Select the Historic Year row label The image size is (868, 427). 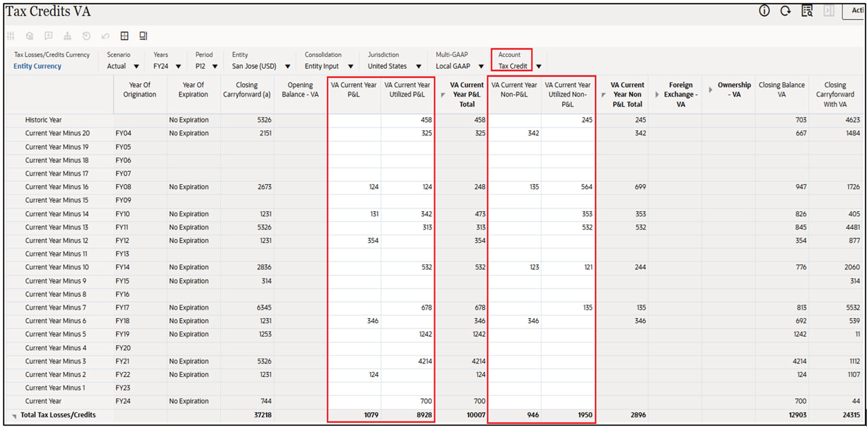click(43, 120)
